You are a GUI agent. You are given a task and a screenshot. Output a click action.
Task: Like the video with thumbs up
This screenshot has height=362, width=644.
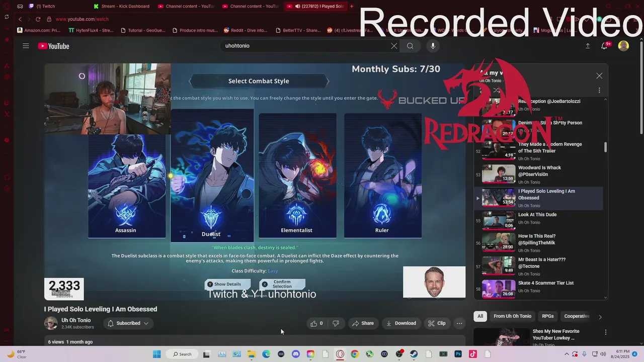click(316, 323)
